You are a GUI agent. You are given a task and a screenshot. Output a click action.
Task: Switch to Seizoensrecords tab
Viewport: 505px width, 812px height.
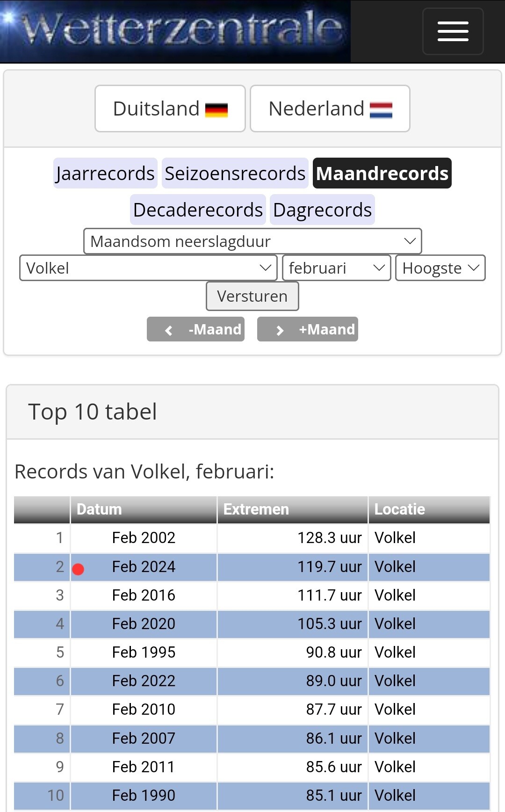pos(235,174)
